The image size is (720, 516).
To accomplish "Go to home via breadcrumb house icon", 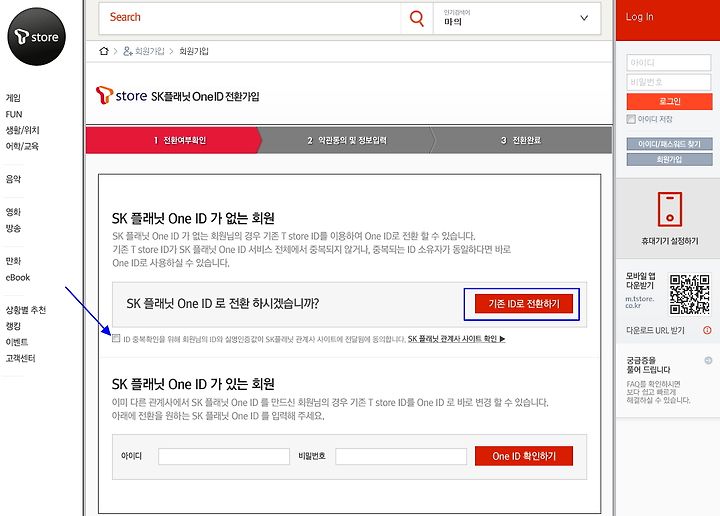I will point(104,51).
